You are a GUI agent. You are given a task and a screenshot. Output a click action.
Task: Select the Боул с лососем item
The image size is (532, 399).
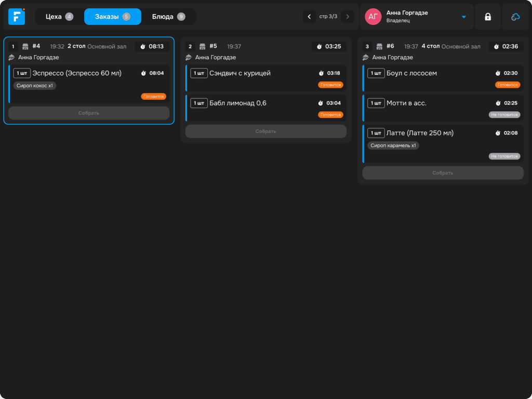click(443, 78)
